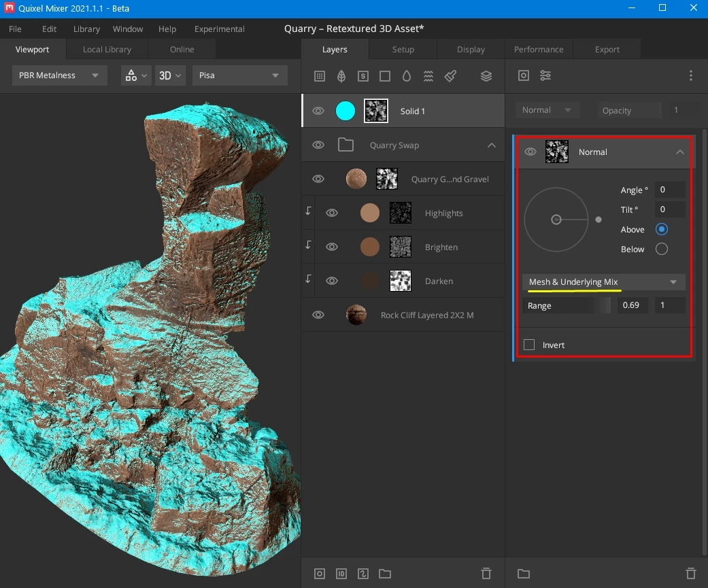Click the Highlights layer color swatch
Image resolution: width=708 pixels, height=588 pixels.
pos(370,213)
